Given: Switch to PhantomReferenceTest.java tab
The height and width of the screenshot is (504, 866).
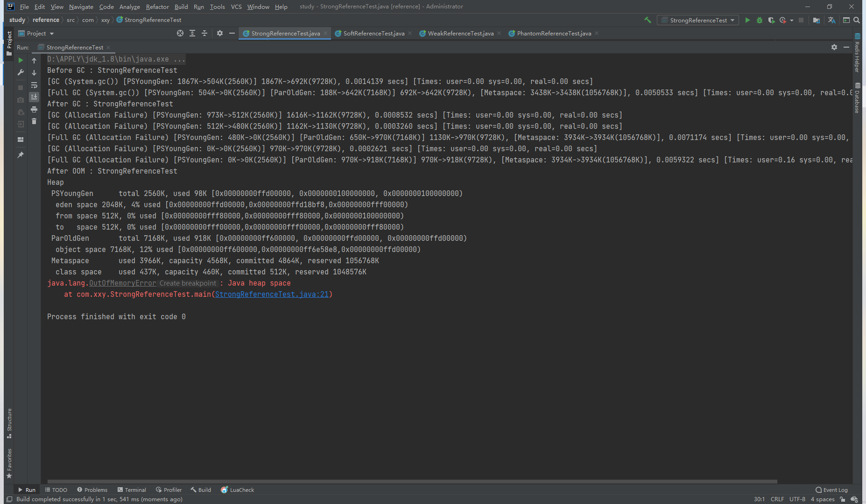Looking at the screenshot, I should (x=554, y=33).
